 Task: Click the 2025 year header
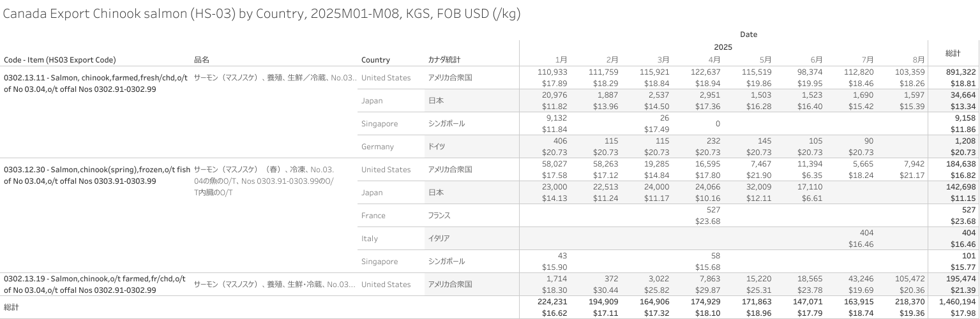pyautogui.click(x=723, y=47)
